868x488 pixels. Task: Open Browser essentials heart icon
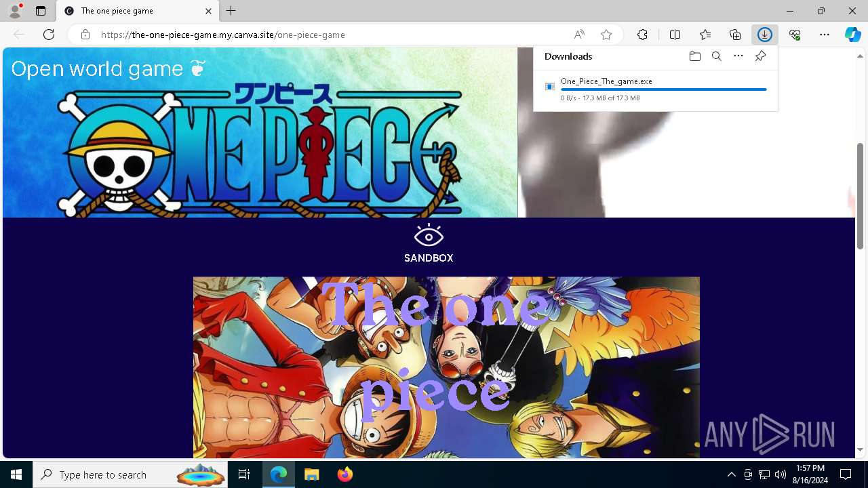[x=795, y=35]
